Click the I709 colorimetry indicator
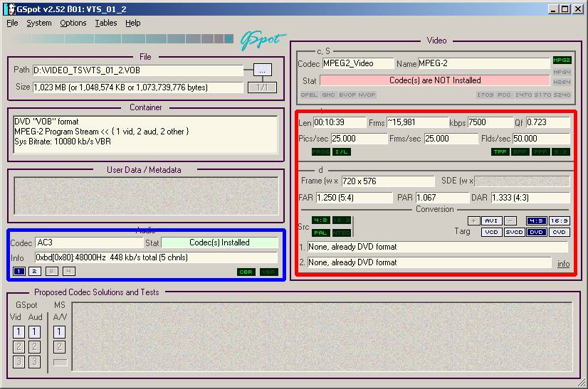588x389 pixels. [485, 95]
